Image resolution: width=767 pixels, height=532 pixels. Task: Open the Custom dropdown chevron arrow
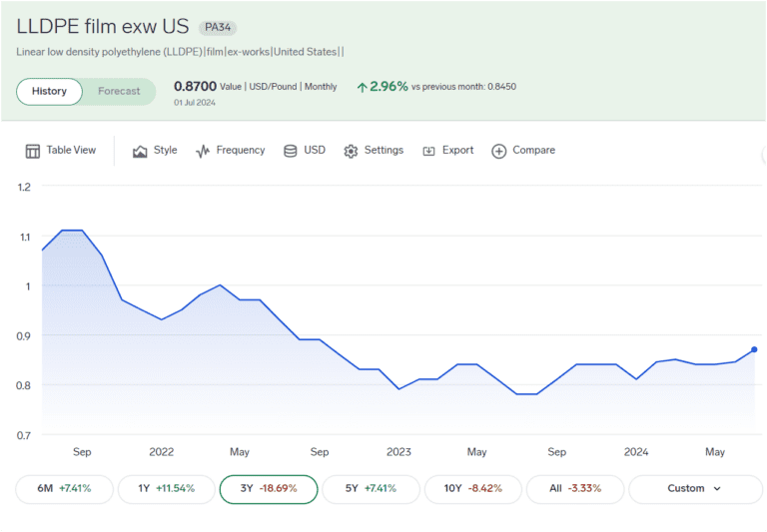716,489
